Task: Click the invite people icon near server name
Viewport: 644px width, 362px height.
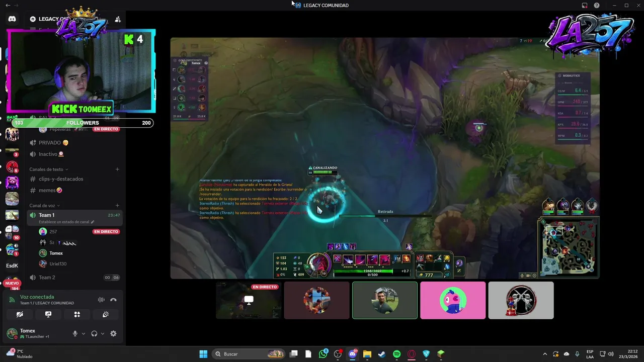Action: pos(118,19)
